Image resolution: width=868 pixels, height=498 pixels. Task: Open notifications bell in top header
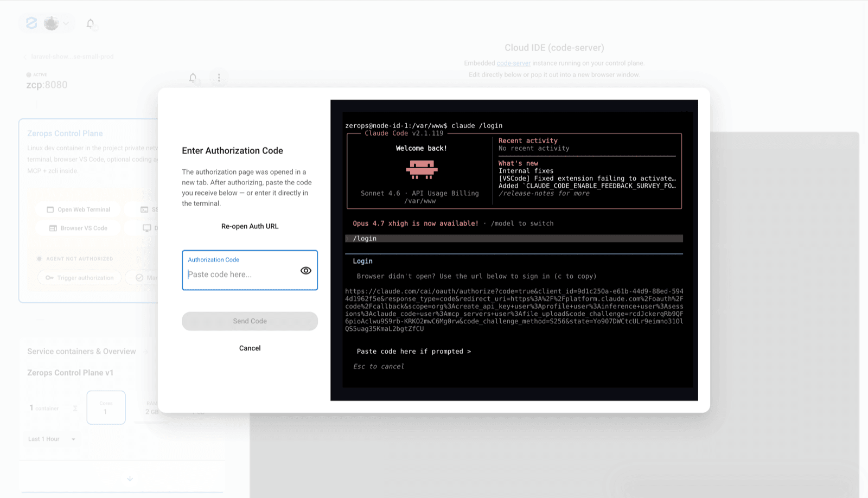(91, 23)
